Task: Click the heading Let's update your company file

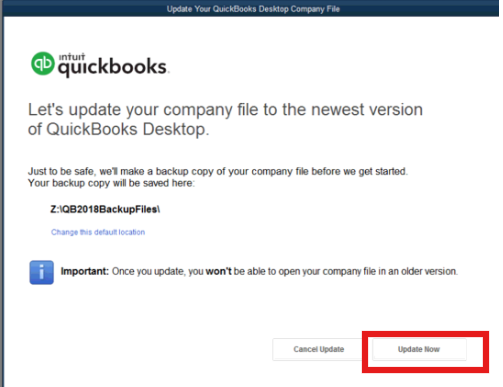Action: (225, 119)
